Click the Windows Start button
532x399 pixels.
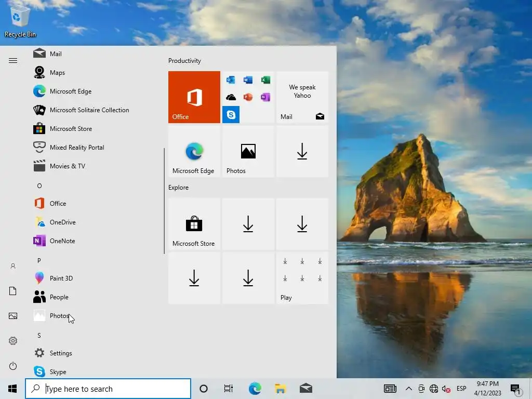[x=12, y=389]
